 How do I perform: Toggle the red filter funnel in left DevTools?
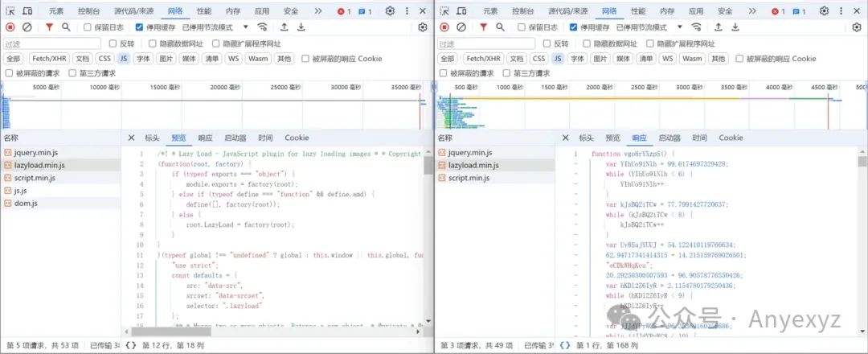(49, 27)
